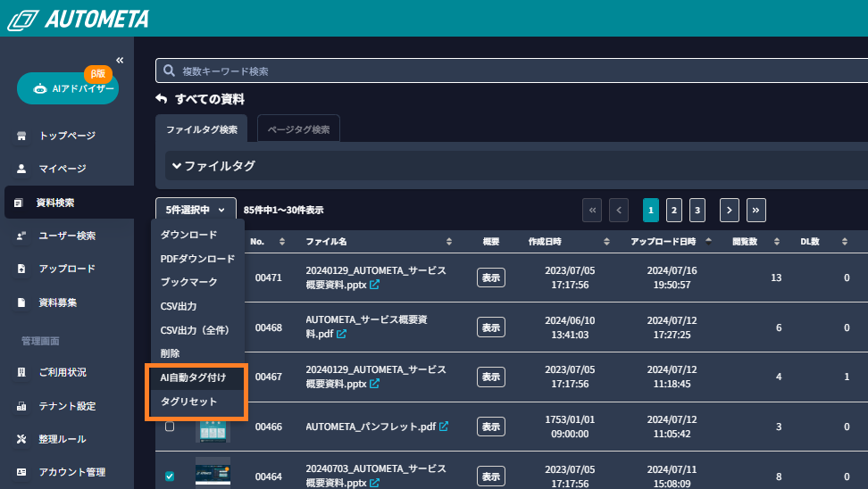The height and width of the screenshot is (489, 868).
Task: Go to トップページ in sidebar
Action: [x=67, y=136]
